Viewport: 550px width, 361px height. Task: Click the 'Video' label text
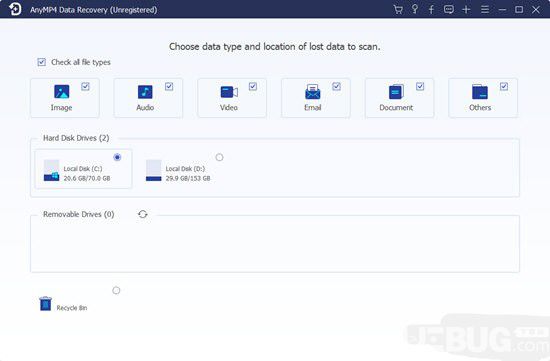tap(229, 107)
